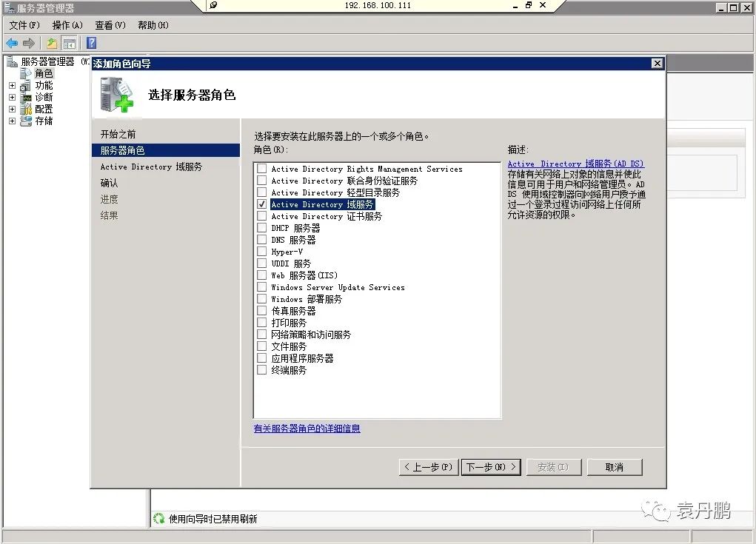
Task: Check the Hyper-V role checkbox
Action: click(x=262, y=252)
